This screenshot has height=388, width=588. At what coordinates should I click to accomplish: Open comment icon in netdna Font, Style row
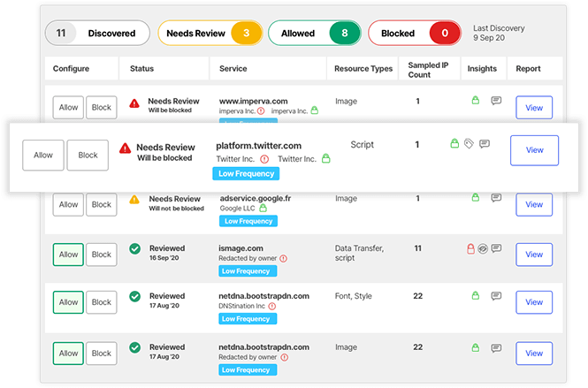[496, 296]
